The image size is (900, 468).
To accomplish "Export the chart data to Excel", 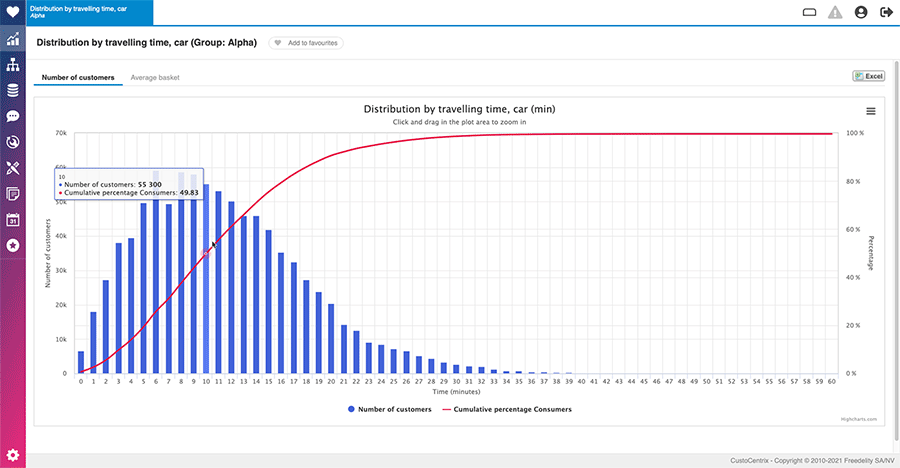I will (x=867, y=76).
